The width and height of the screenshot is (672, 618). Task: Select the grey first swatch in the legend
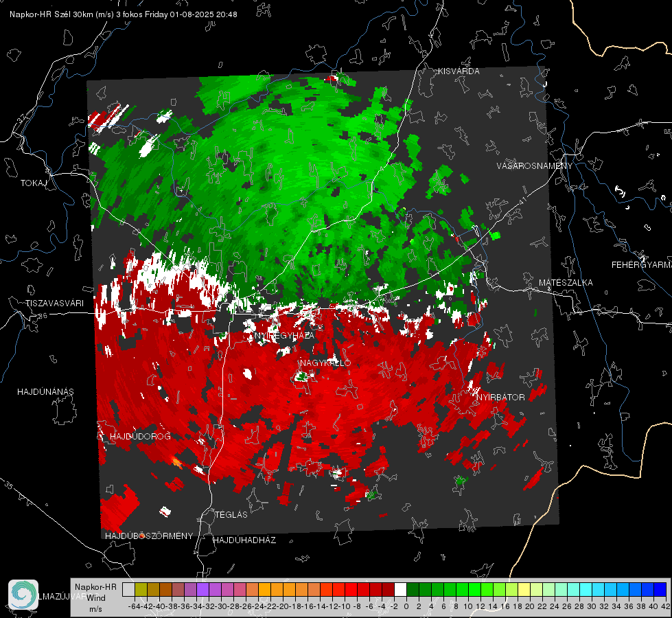point(128,589)
